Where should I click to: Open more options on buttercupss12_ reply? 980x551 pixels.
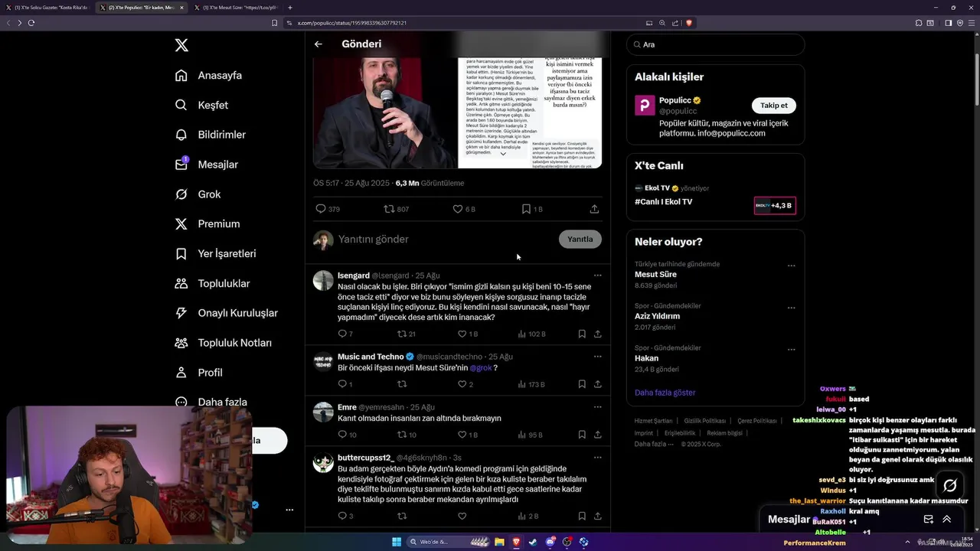tap(598, 458)
